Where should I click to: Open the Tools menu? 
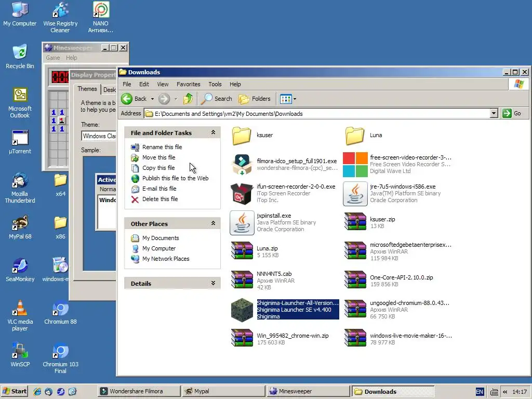tap(215, 84)
